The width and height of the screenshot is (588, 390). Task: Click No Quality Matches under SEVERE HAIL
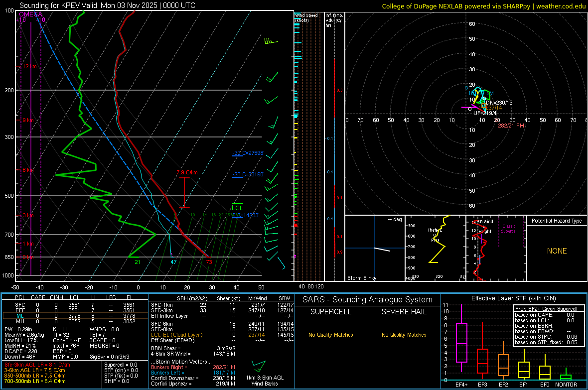pyautogui.click(x=404, y=335)
